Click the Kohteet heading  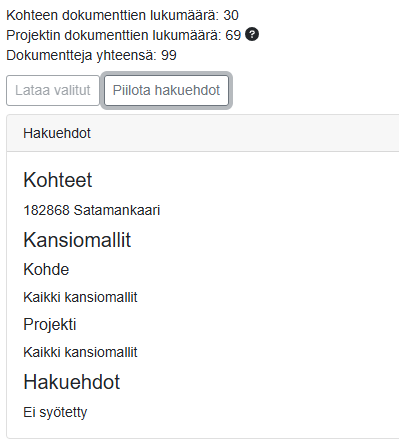point(57,180)
